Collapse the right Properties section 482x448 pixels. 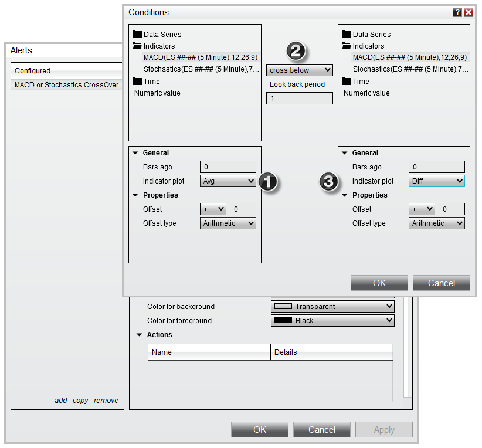[x=344, y=195]
